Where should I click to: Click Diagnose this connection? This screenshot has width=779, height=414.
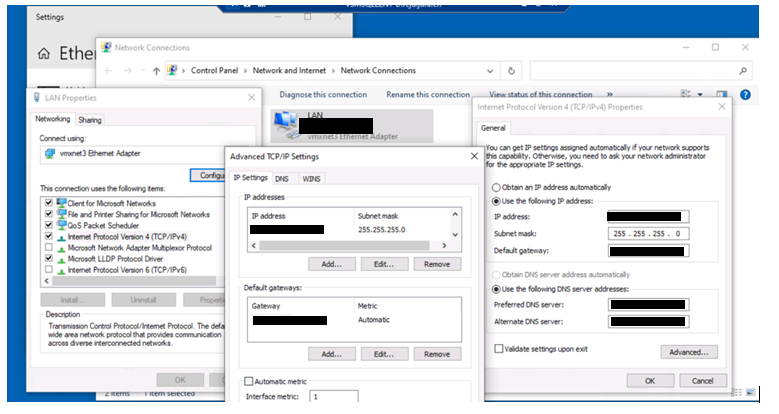tap(323, 94)
